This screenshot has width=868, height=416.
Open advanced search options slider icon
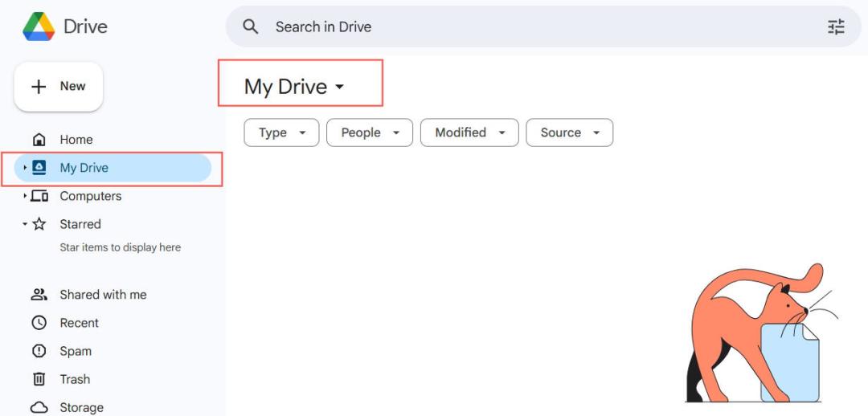point(836,27)
